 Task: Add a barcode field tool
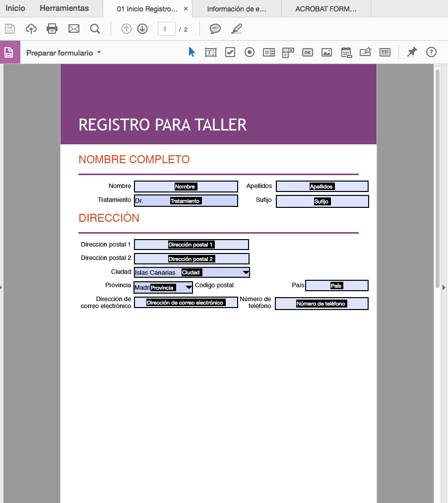point(385,52)
